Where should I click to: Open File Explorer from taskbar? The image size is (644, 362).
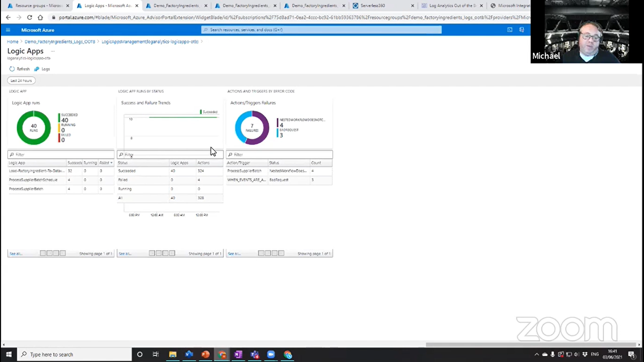[x=173, y=354]
